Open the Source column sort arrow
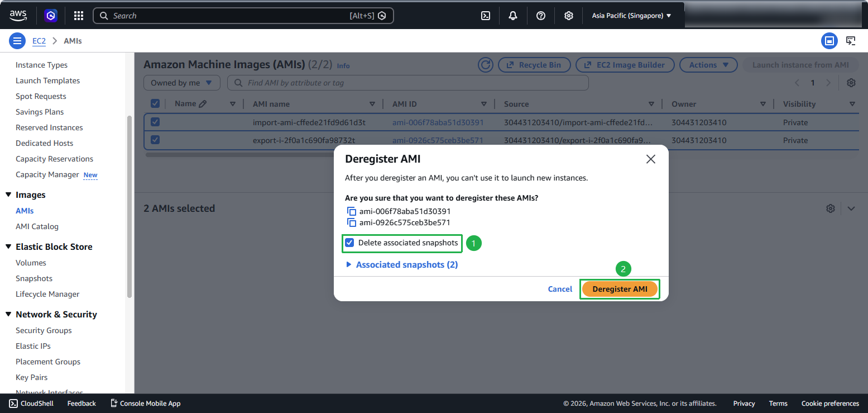 [651, 104]
